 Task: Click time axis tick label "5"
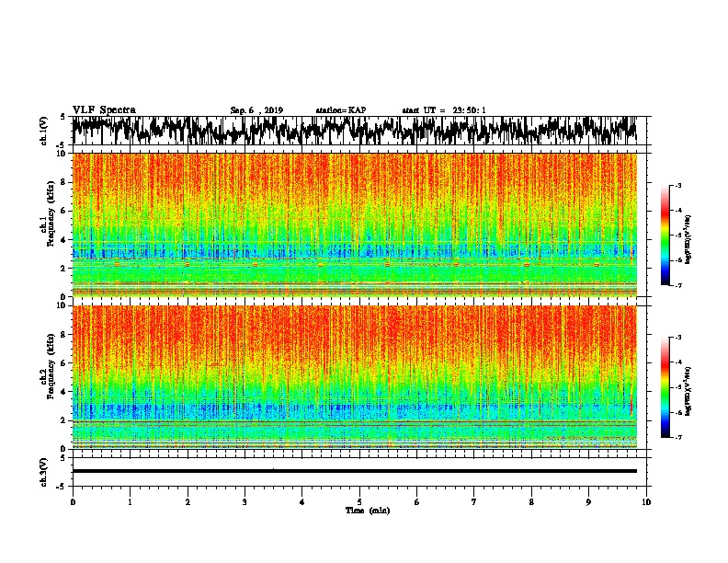tap(359, 502)
